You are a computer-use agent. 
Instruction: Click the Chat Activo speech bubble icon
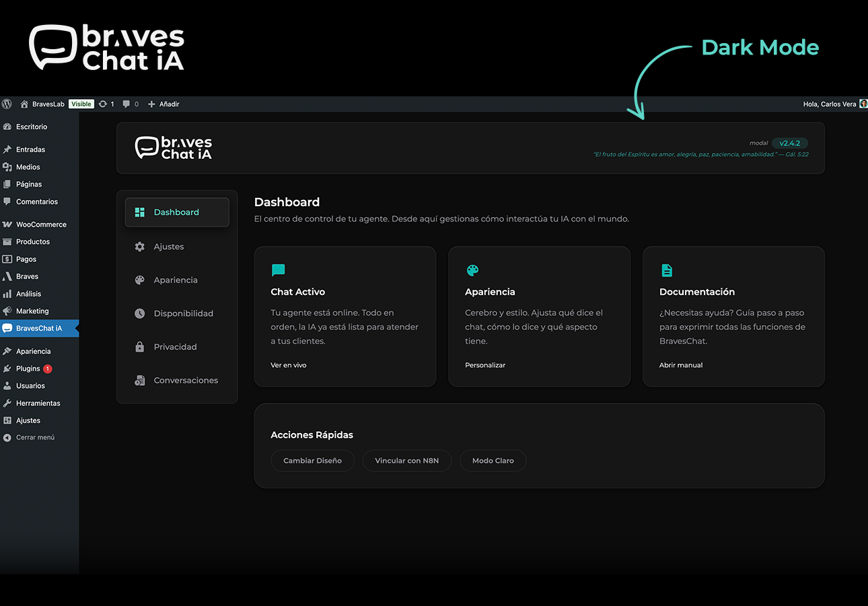pos(278,271)
